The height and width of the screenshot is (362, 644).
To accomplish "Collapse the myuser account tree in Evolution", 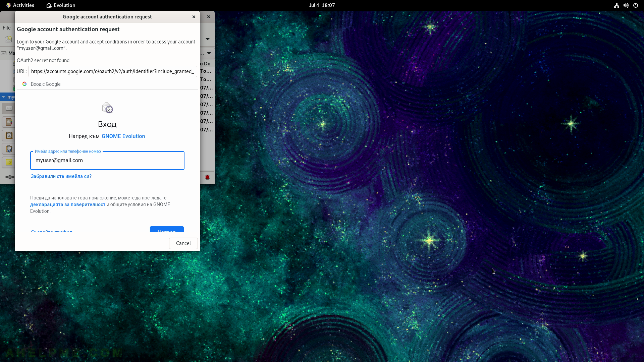I will (x=3, y=97).
